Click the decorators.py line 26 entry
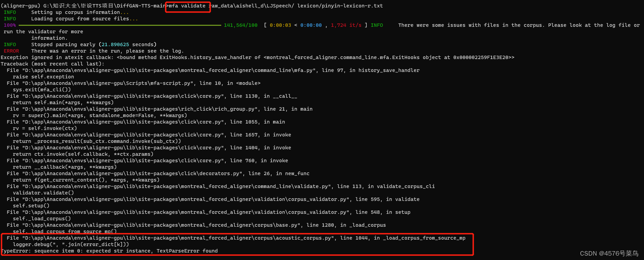 click(x=158, y=173)
